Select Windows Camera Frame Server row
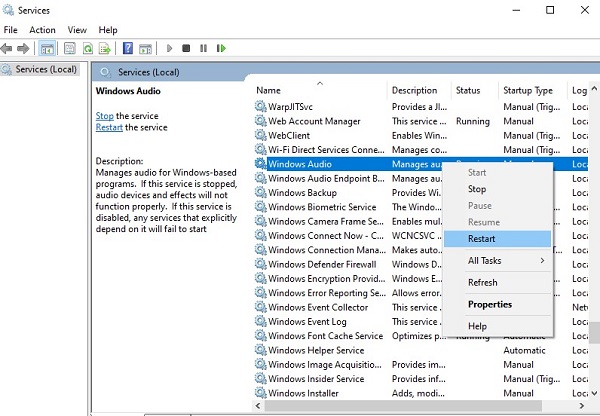The image size is (600, 416). 421,221
